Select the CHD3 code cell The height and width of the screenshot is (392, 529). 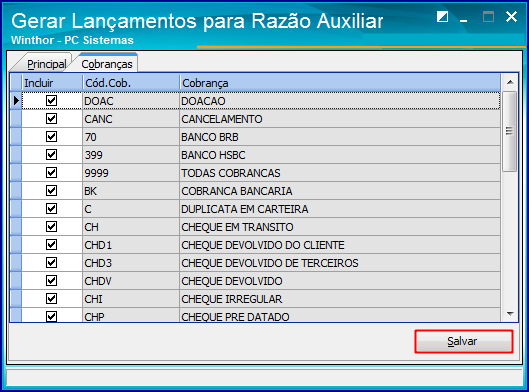pyautogui.click(x=131, y=263)
